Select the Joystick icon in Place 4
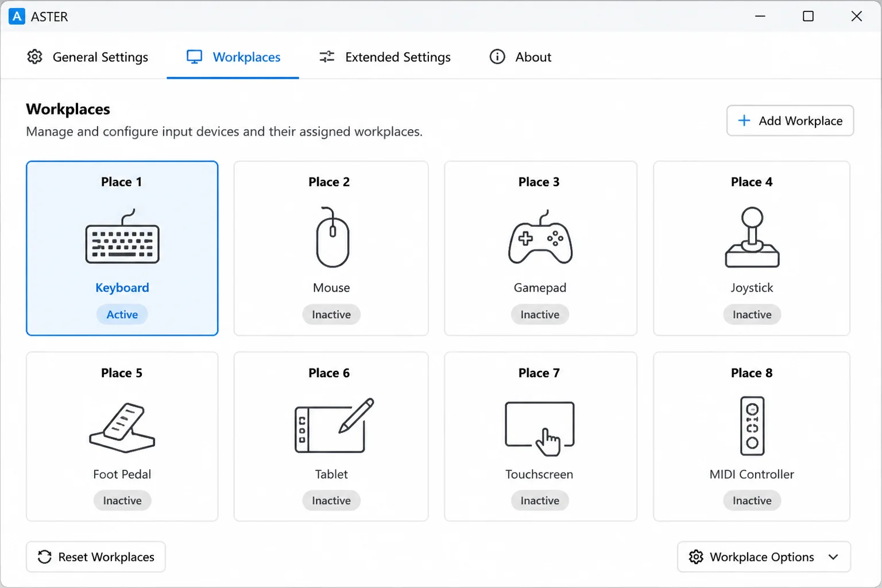The width and height of the screenshot is (882, 588). pos(752,237)
